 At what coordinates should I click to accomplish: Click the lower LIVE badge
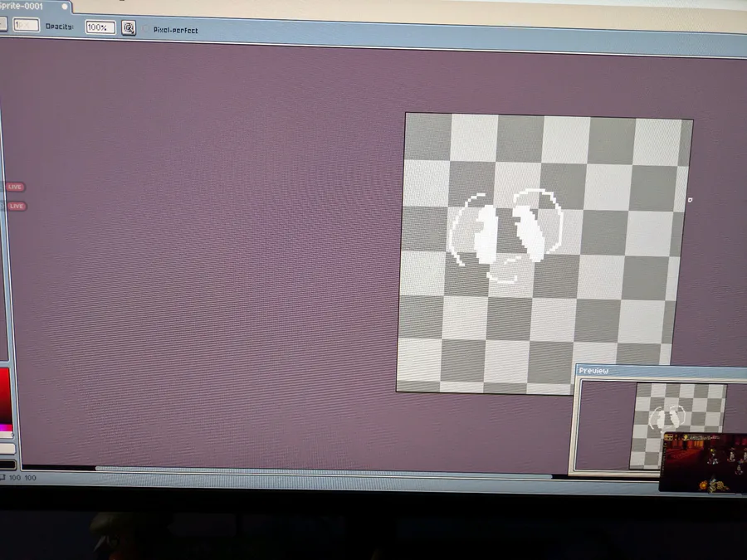(x=17, y=206)
